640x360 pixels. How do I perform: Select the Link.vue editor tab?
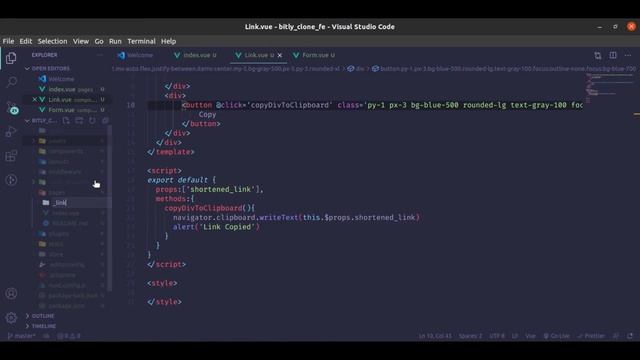pos(255,55)
